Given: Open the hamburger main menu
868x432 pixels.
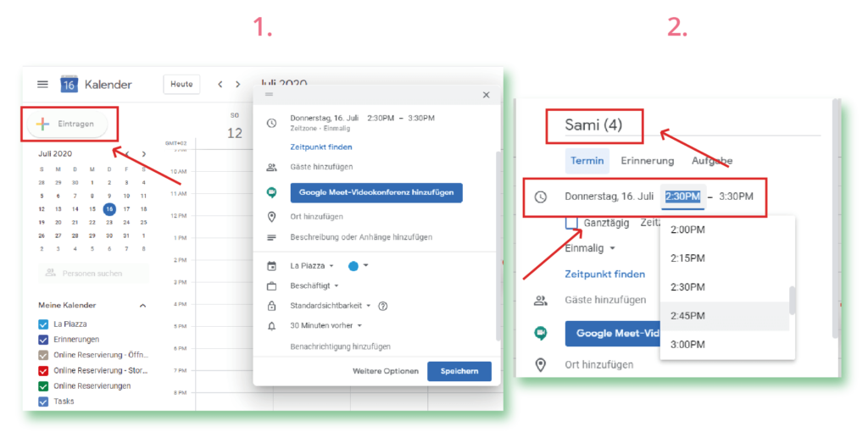Looking at the screenshot, I should tap(42, 85).
